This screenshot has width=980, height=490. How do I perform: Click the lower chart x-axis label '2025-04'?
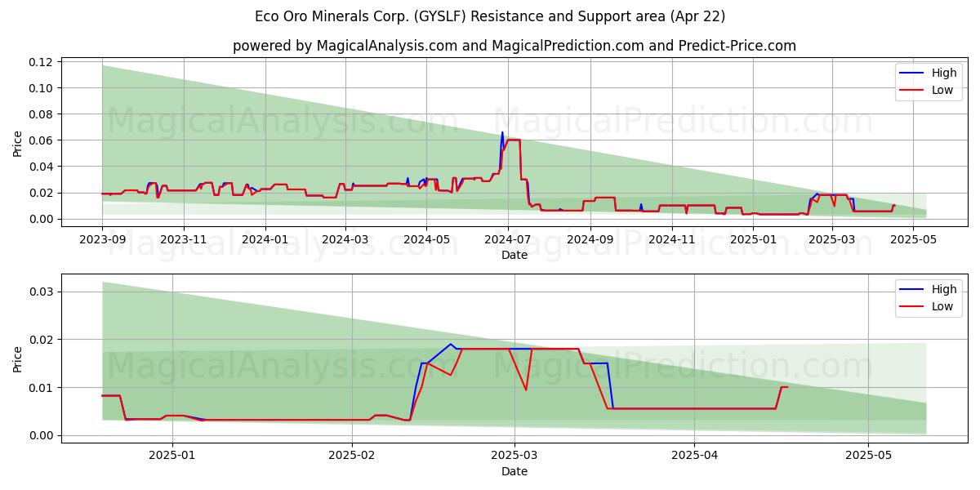(x=694, y=456)
